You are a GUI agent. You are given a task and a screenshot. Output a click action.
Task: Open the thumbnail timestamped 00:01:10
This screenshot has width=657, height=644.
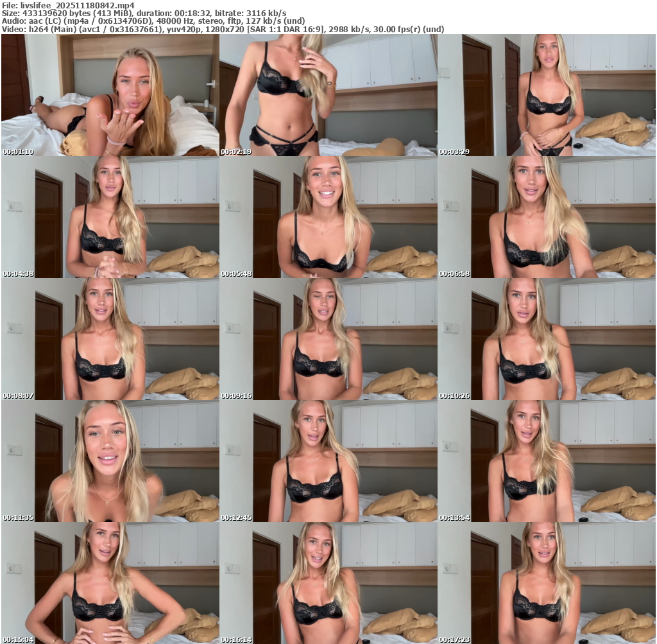110,95
